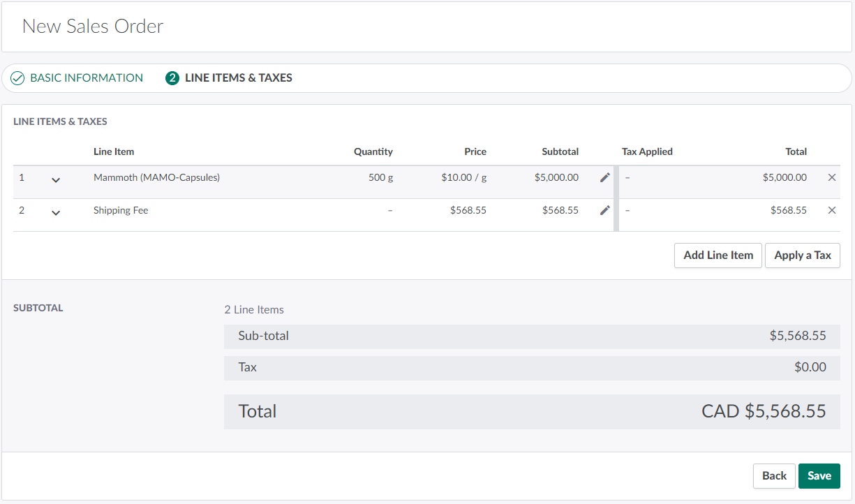The height and width of the screenshot is (504, 855).
Task: Open Apply a Tax
Action: [802, 255]
